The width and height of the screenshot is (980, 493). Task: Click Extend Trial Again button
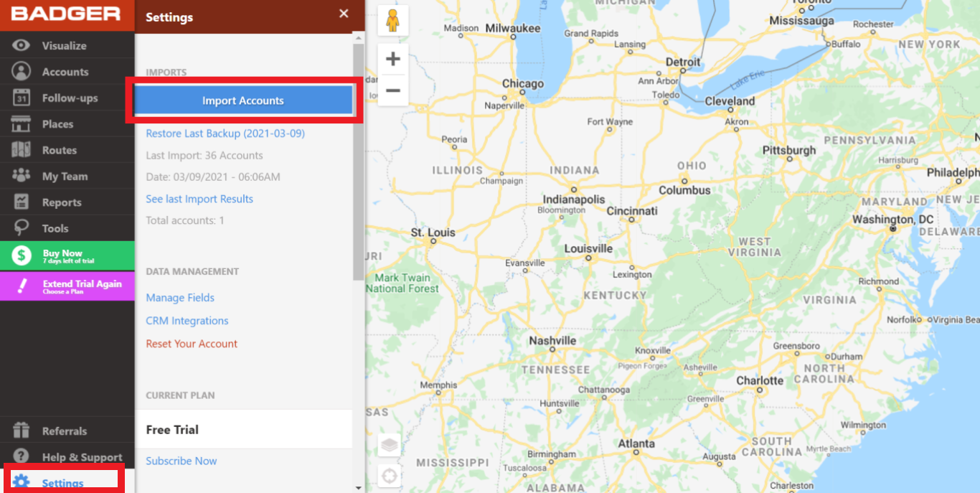point(67,286)
